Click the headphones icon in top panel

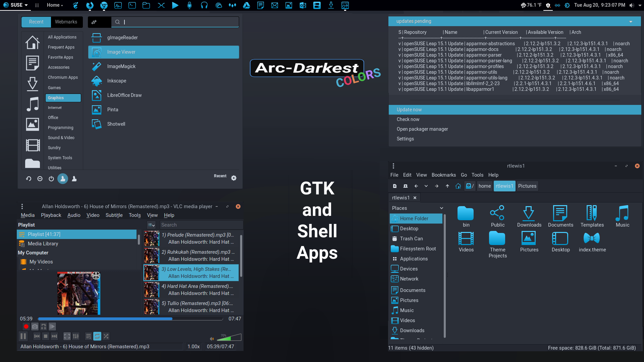coord(204,5)
